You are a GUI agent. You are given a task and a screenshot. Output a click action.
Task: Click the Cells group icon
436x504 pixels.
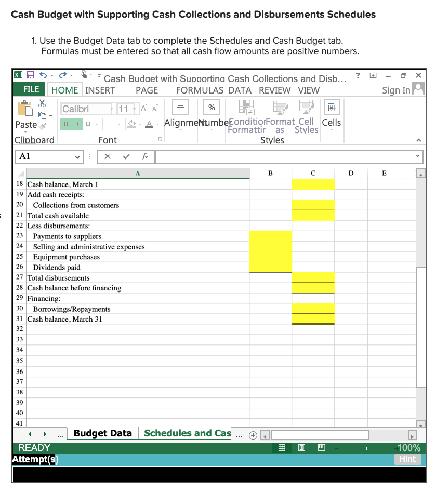tap(331, 108)
